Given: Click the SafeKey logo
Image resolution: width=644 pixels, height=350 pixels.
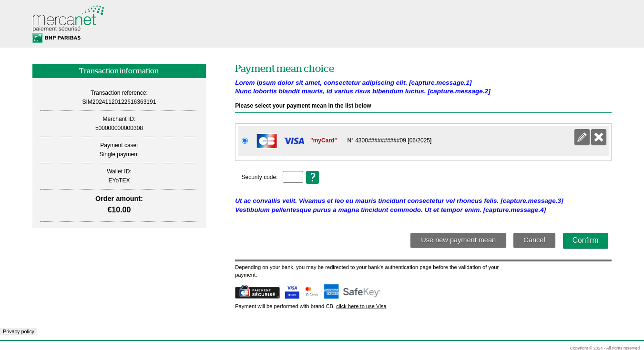Looking at the screenshot, I should (x=361, y=291).
